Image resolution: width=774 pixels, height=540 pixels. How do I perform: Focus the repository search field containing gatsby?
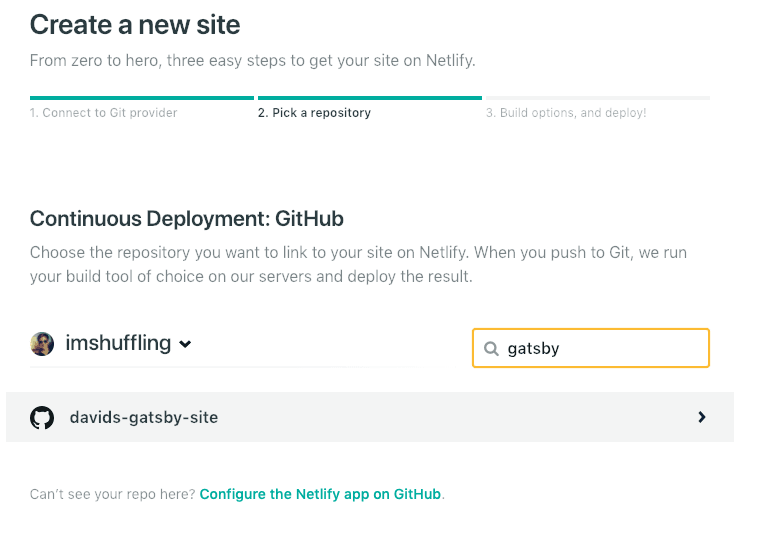pyautogui.click(x=591, y=348)
